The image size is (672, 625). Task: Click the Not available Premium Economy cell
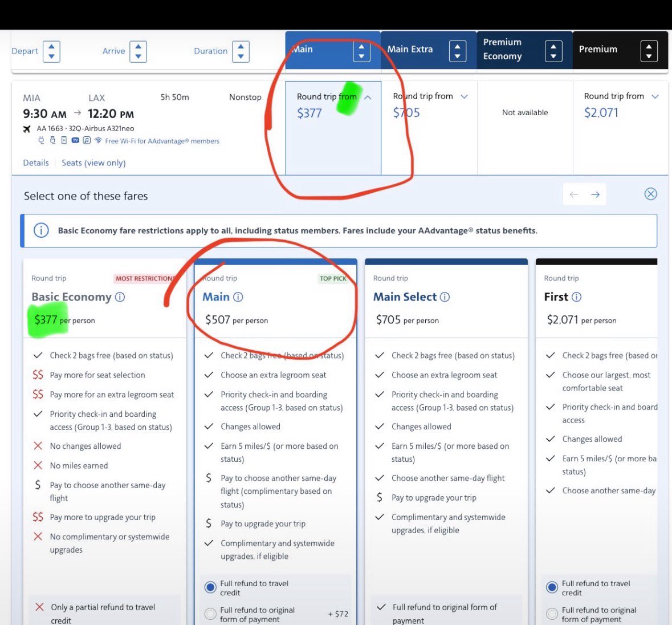524,113
